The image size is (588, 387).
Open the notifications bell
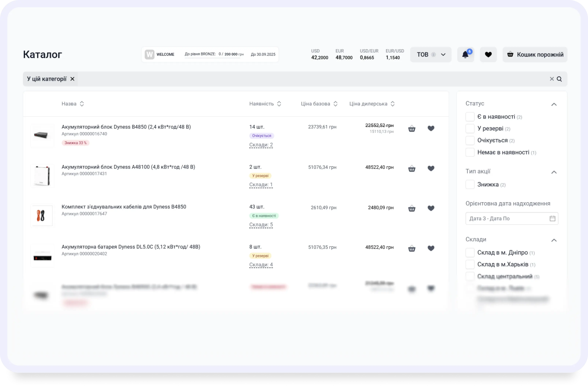[x=465, y=54]
